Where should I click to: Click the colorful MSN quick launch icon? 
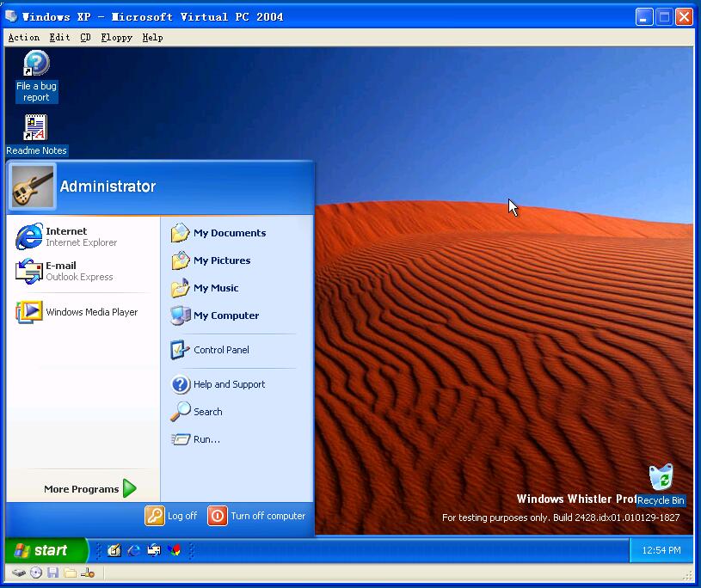click(175, 550)
